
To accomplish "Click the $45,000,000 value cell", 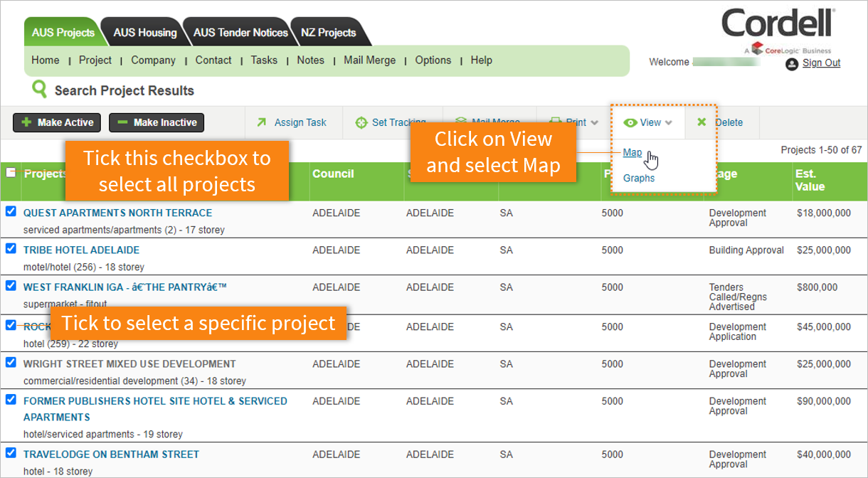I will pyautogui.click(x=824, y=326).
